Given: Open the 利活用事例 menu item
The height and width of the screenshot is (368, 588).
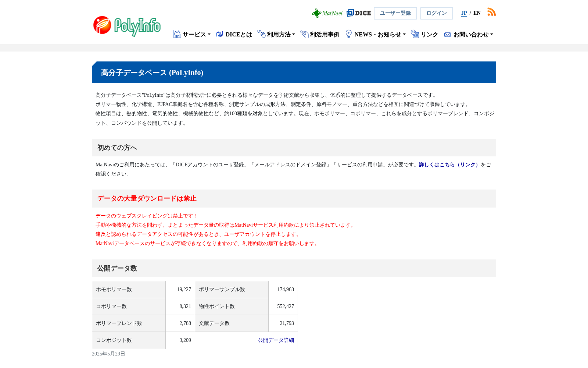Looking at the screenshot, I should pos(325,35).
